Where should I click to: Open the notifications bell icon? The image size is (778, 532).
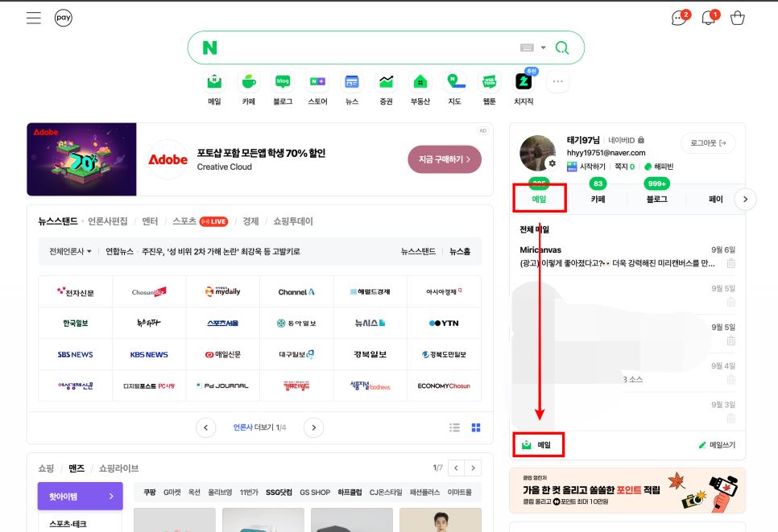[x=708, y=18]
